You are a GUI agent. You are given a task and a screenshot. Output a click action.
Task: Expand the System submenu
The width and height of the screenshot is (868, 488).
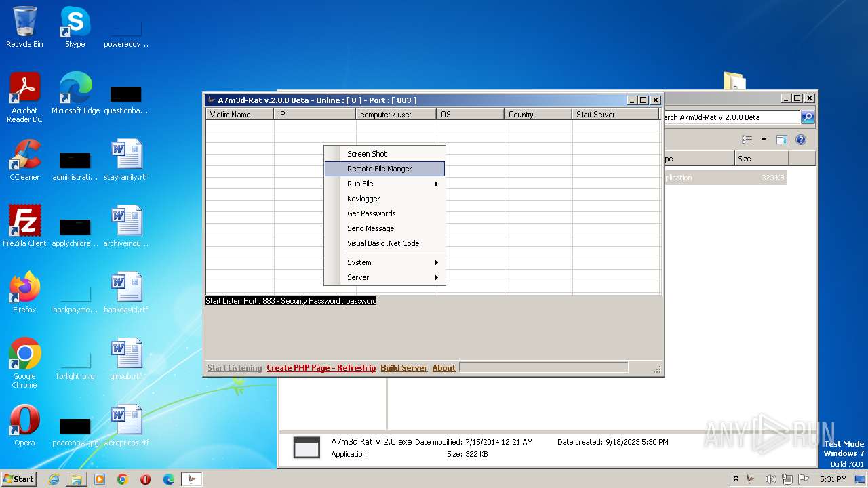pos(384,262)
